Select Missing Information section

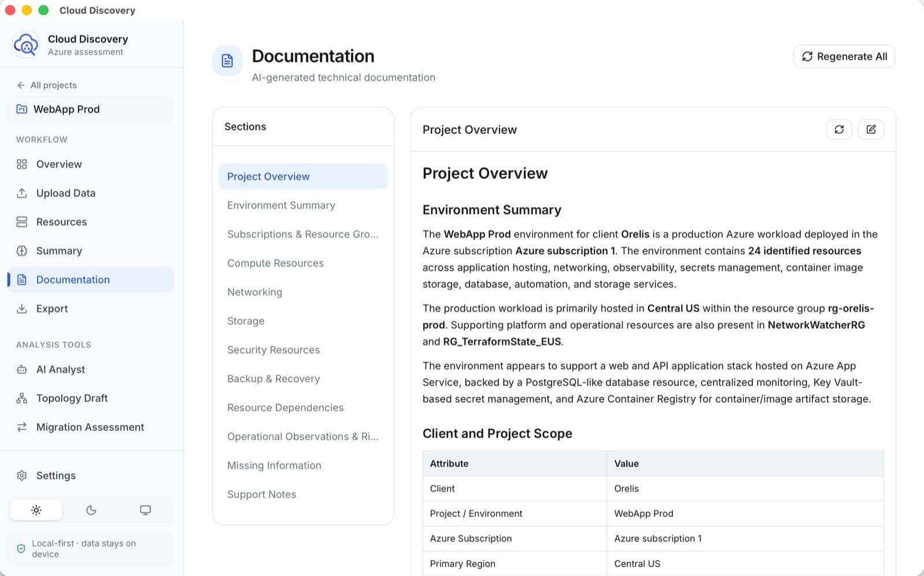[x=303, y=465]
